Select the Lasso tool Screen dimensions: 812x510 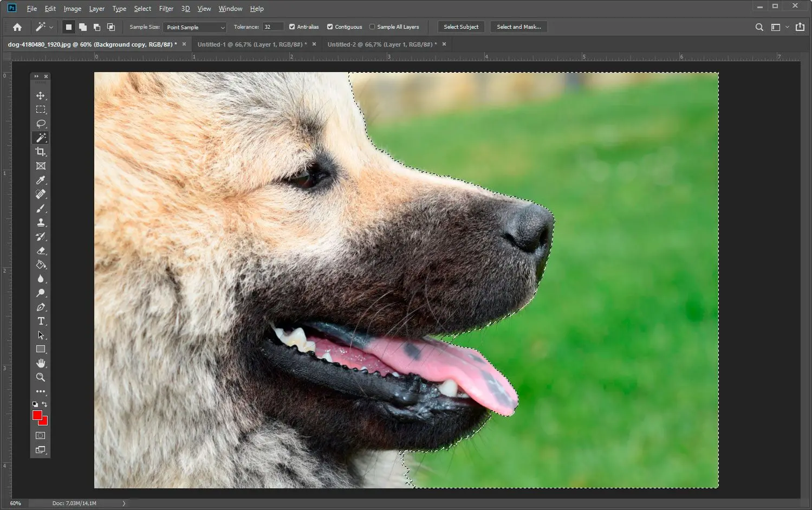tap(41, 124)
